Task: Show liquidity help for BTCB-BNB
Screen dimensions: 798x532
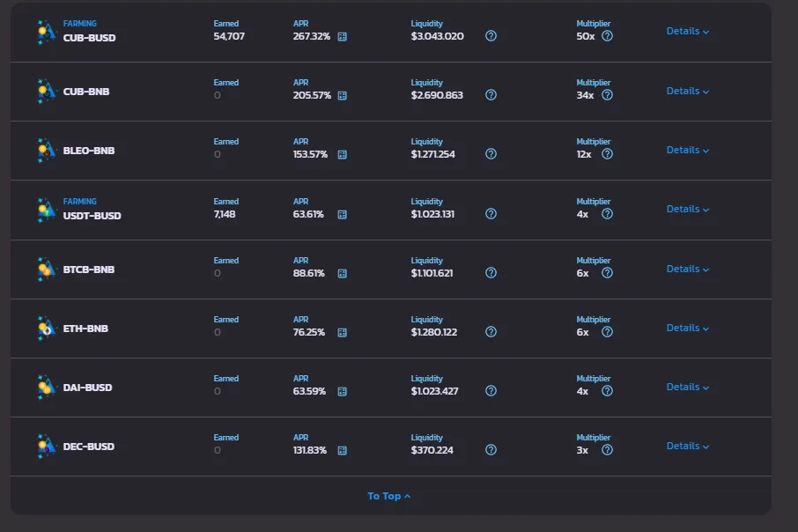Action: pos(491,273)
